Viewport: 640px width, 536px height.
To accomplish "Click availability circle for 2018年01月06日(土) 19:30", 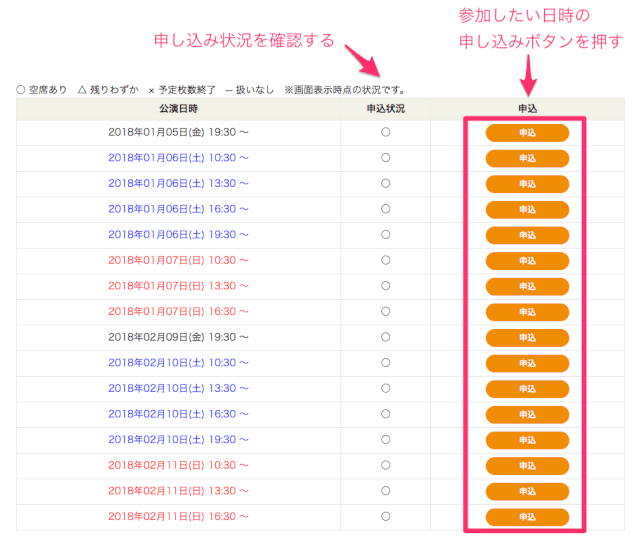I will (x=385, y=234).
